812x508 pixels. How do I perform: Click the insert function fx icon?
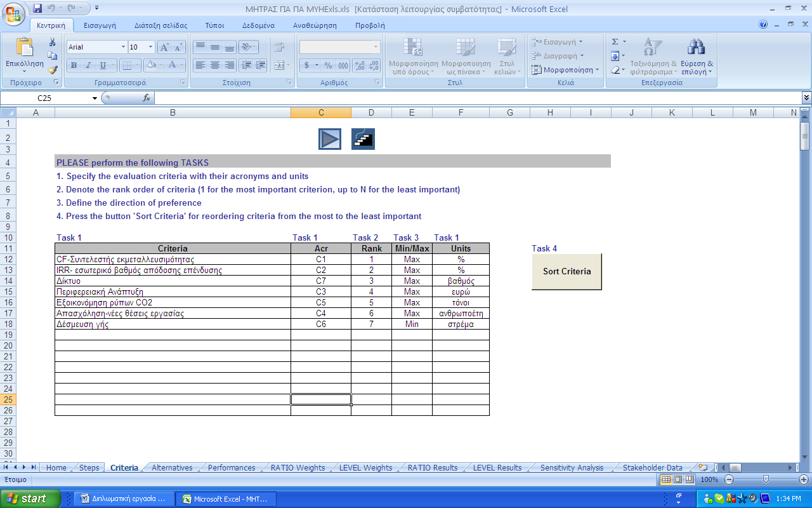(147, 98)
